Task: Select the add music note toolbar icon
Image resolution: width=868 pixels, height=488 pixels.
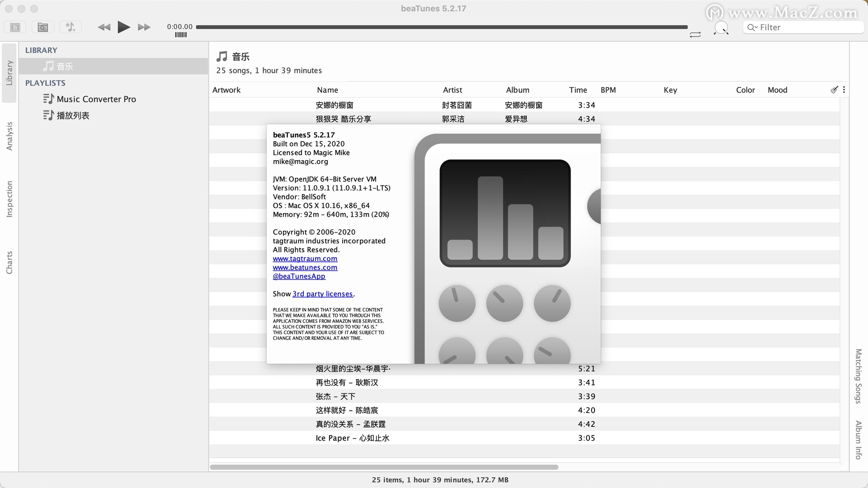Action: coord(70,27)
